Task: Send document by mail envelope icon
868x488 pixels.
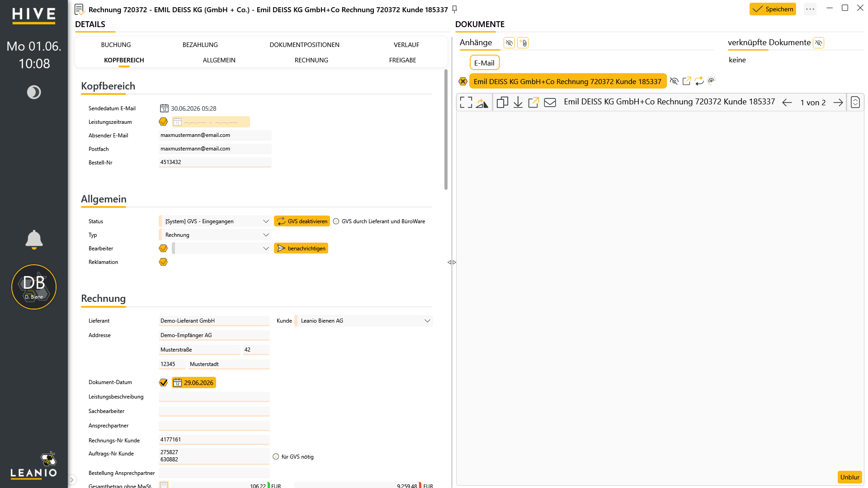Action: (550, 103)
